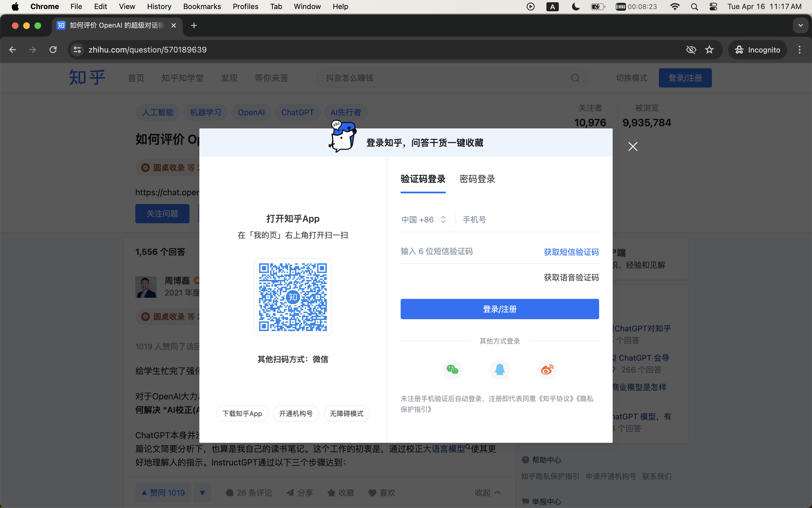The image size is (812, 508).
Task: Open the Apple menu
Action: (15, 6)
